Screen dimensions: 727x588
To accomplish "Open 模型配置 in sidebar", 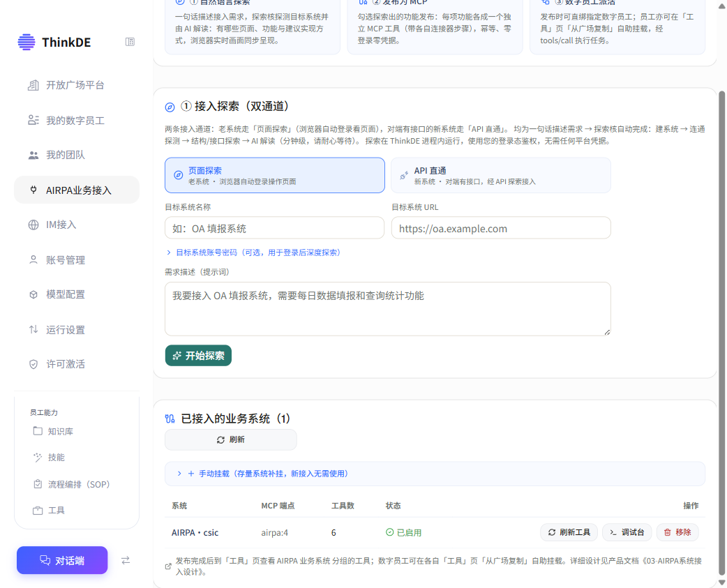I will click(77, 294).
